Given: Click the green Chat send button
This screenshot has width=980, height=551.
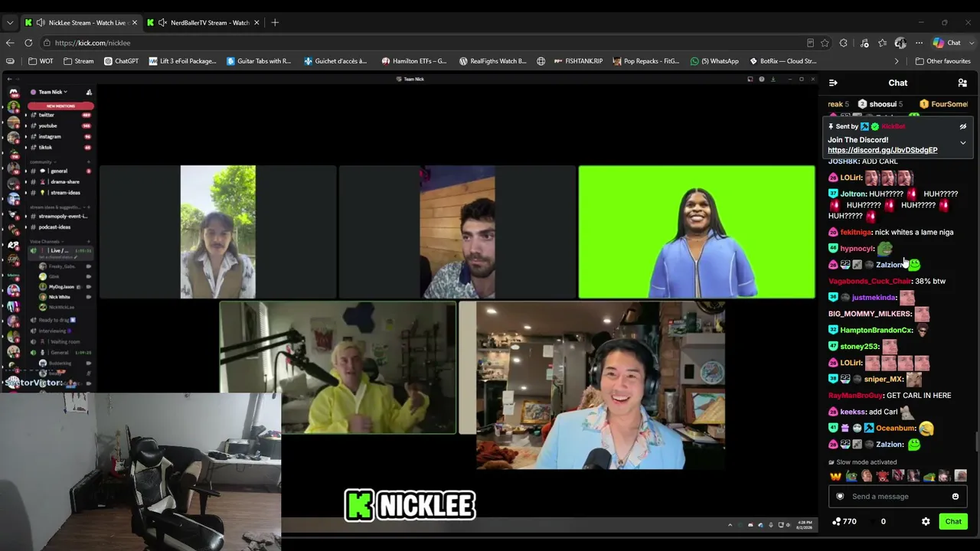Looking at the screenshot, I should pyautogui.click(x=953, y=522).
